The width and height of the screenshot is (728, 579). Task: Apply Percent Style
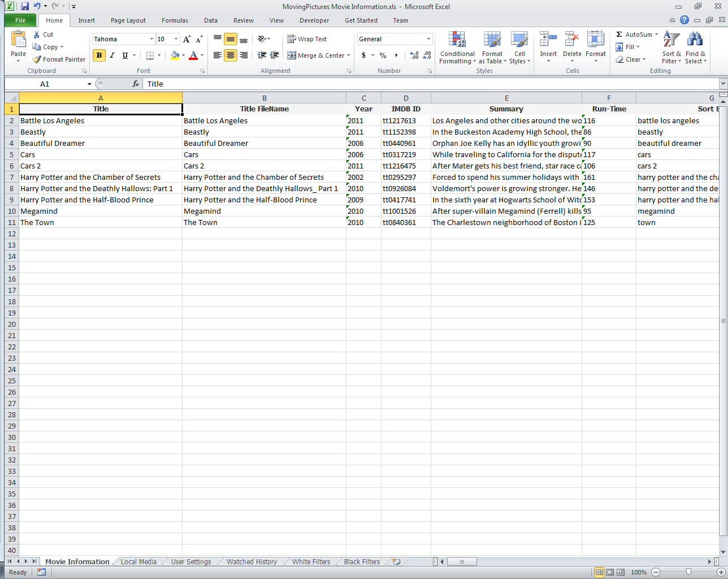pos(383,55)
